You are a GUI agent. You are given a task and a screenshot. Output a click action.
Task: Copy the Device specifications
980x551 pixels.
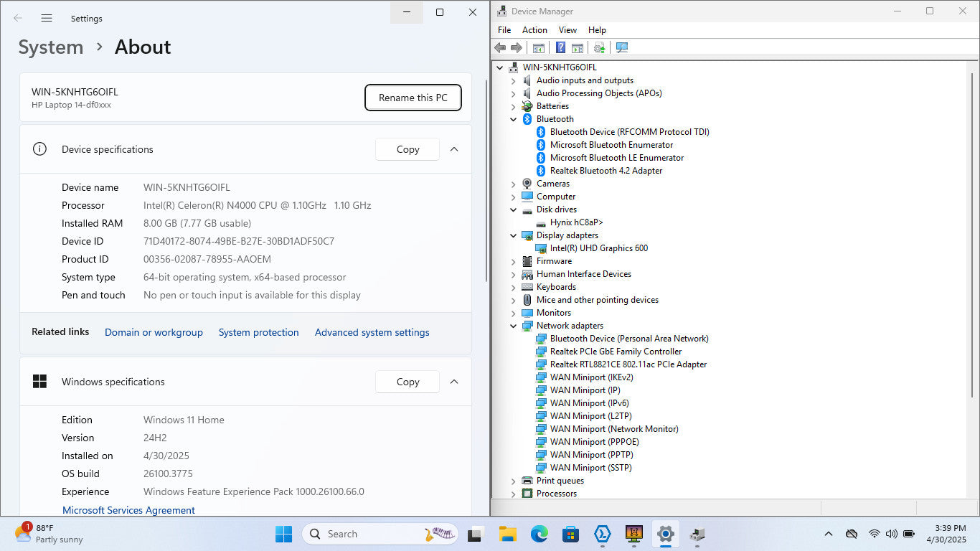point(407,149)
